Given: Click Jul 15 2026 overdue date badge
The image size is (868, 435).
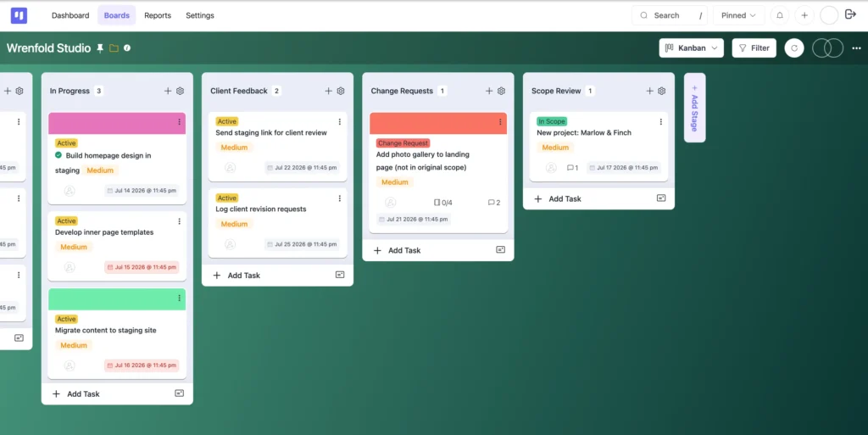Looking at the screenshot, I should click(142, 267).
